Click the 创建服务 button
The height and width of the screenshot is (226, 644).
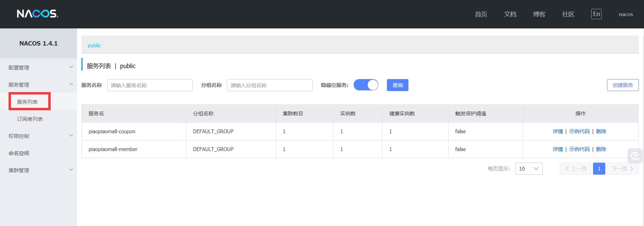coord(623,85)
